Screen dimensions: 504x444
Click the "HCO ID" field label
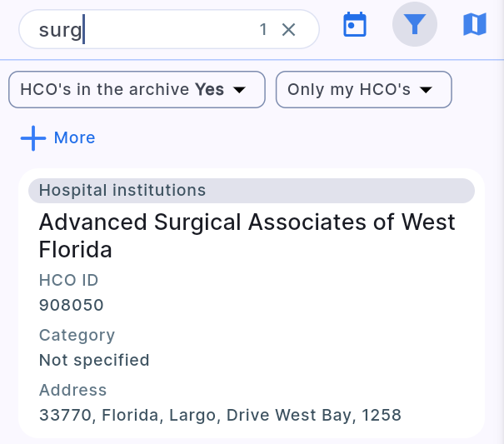(x=69, y=280)
